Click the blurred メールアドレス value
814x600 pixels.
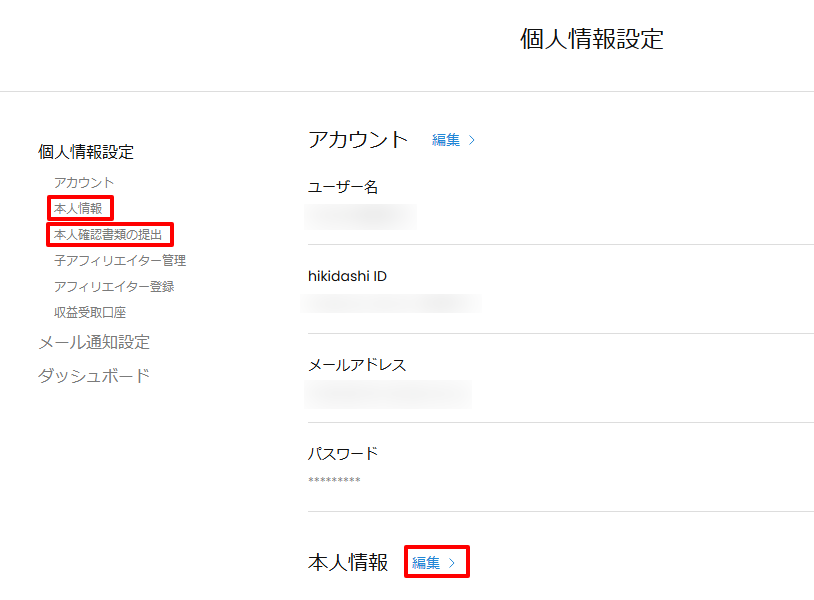pyautogui.click(x=388, y=393)
